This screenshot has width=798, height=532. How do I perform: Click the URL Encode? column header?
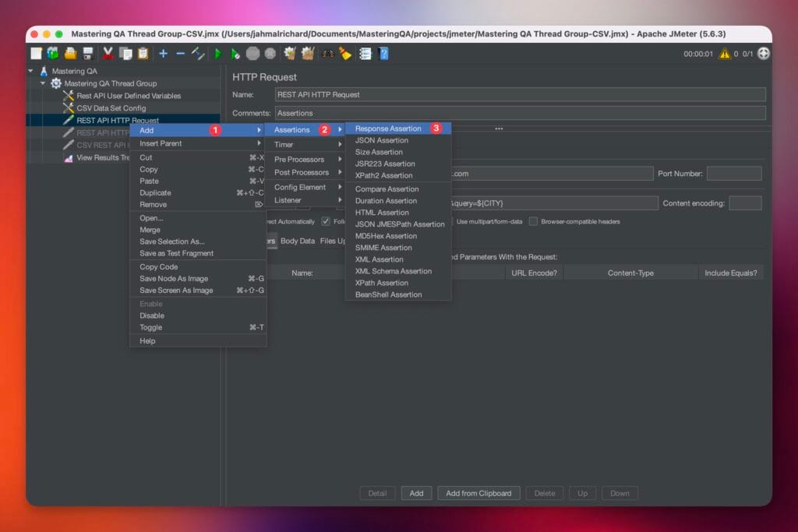[x=534, y=273]
